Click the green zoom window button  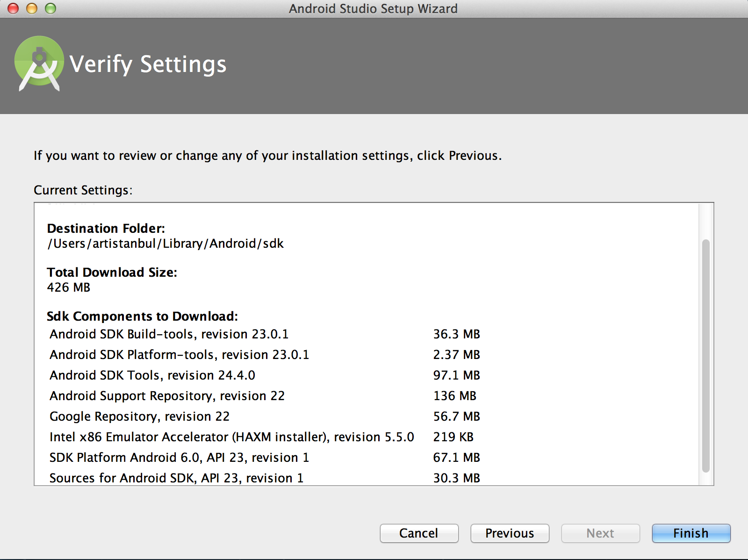50,8
